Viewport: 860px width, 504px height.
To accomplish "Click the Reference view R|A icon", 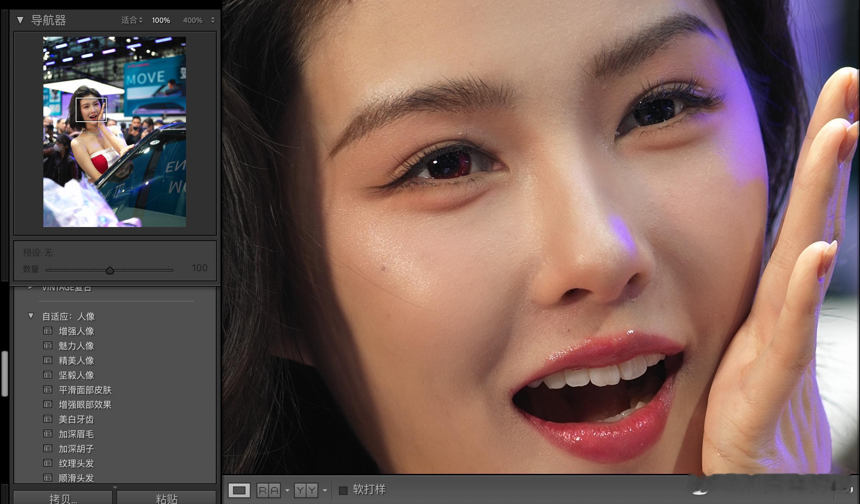I will coord(269,490).
